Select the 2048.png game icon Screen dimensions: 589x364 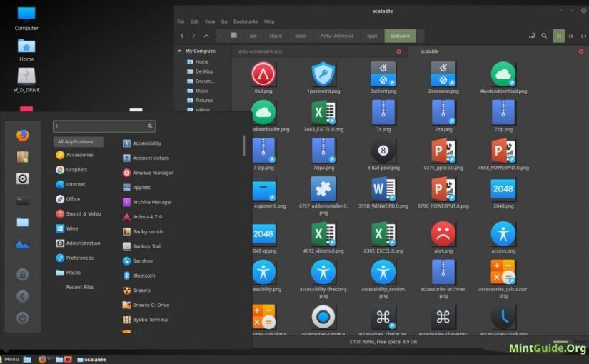point(503,189)
